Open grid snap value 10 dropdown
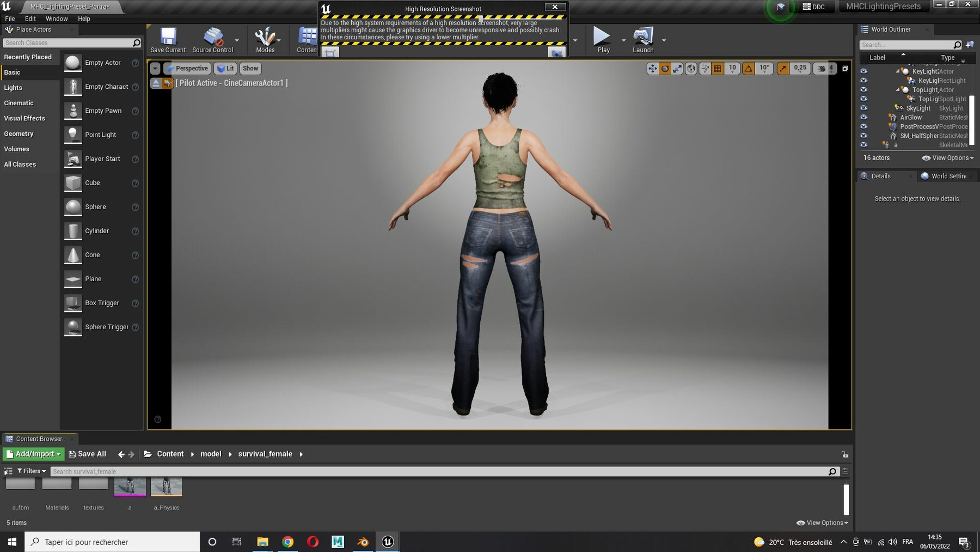980x552 pixels. coord(732,68)
